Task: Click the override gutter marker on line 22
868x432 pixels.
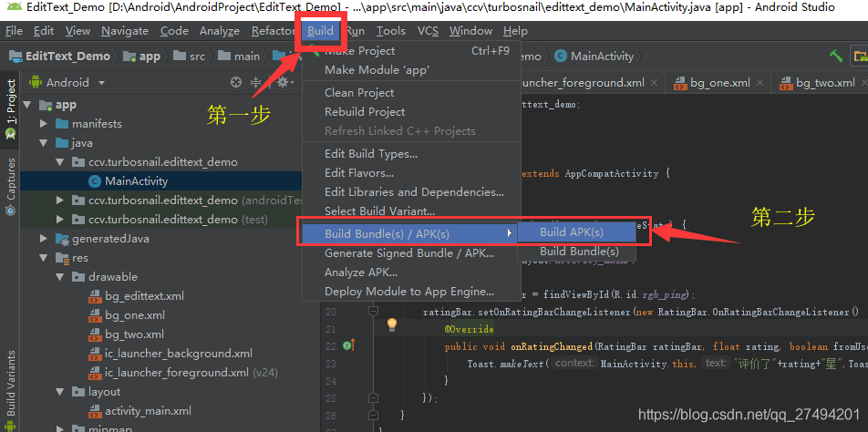Action: (x=348, y=345)
